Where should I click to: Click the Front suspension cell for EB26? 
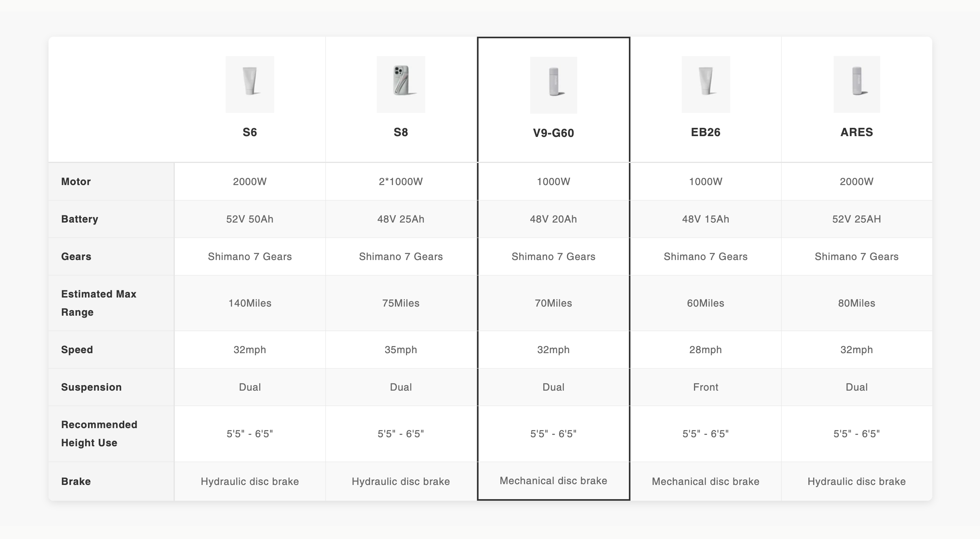(x=706, y=387)
